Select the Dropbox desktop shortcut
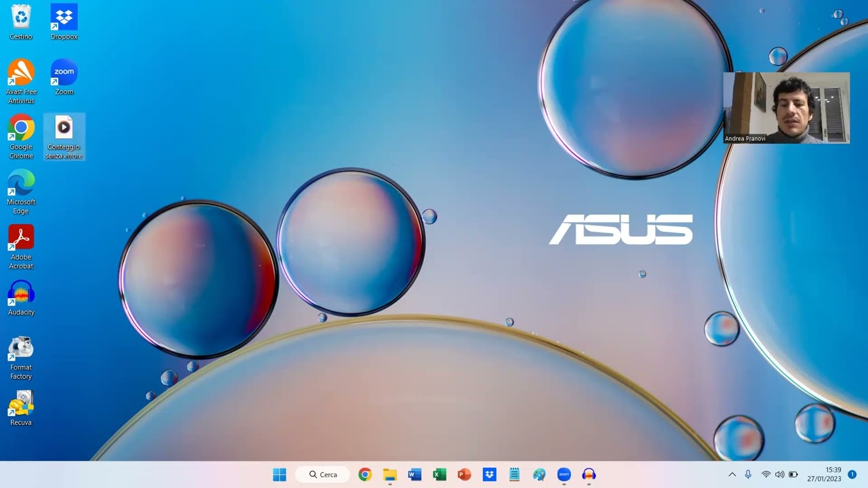This screenshot has width=868, height=488. [64, 22]
